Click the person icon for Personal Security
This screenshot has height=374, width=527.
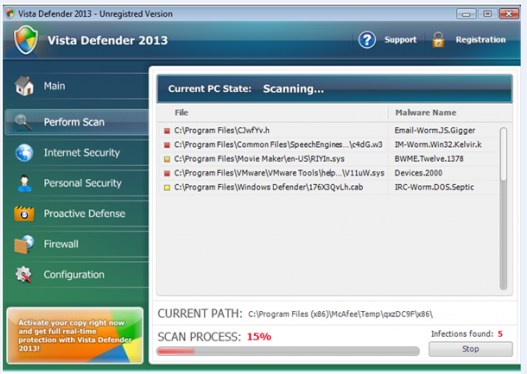pyautogui.click(x=24, y=183)
